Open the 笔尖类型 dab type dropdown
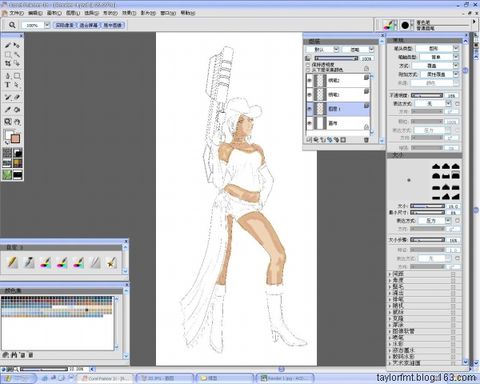This screenshot has height=384, width=480. pyautogui.click(x=437, y=48)
